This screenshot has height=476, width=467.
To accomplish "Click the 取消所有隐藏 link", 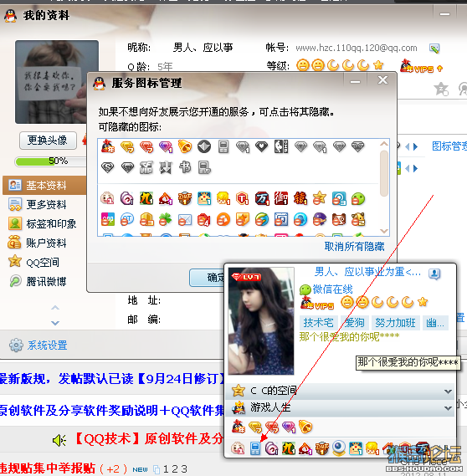I will click(354, 246).
